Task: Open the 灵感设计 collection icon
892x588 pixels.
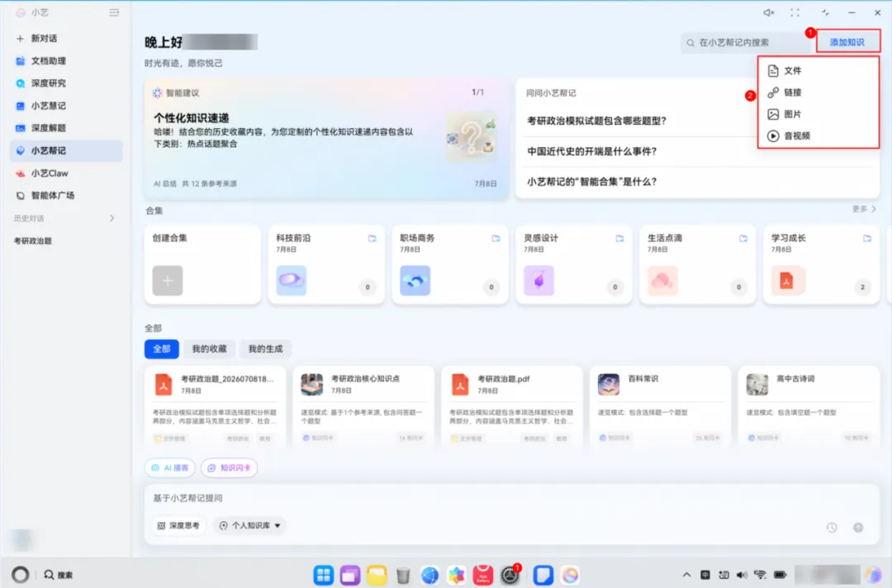Action: [x=539, y=280]
